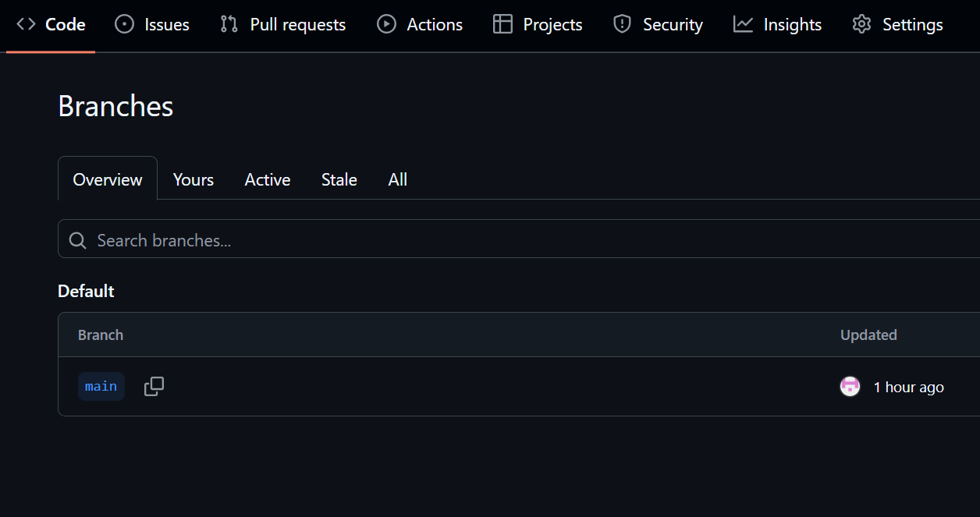Switch to the All branches tab

point(398,179)
